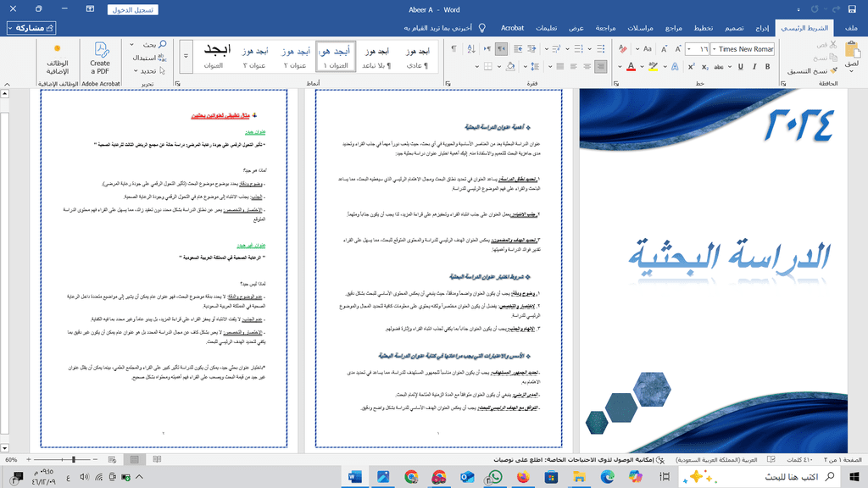The height and width of the screenshot is (488, 868).
Task: Toggle Bold formatting
Action: [x=768, y=66]
